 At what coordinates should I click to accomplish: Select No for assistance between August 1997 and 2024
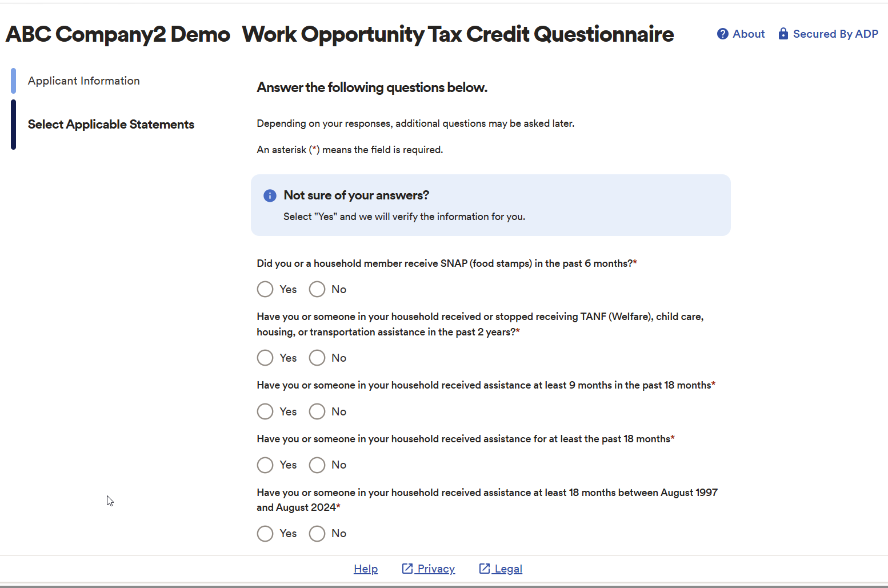(317, 534)
